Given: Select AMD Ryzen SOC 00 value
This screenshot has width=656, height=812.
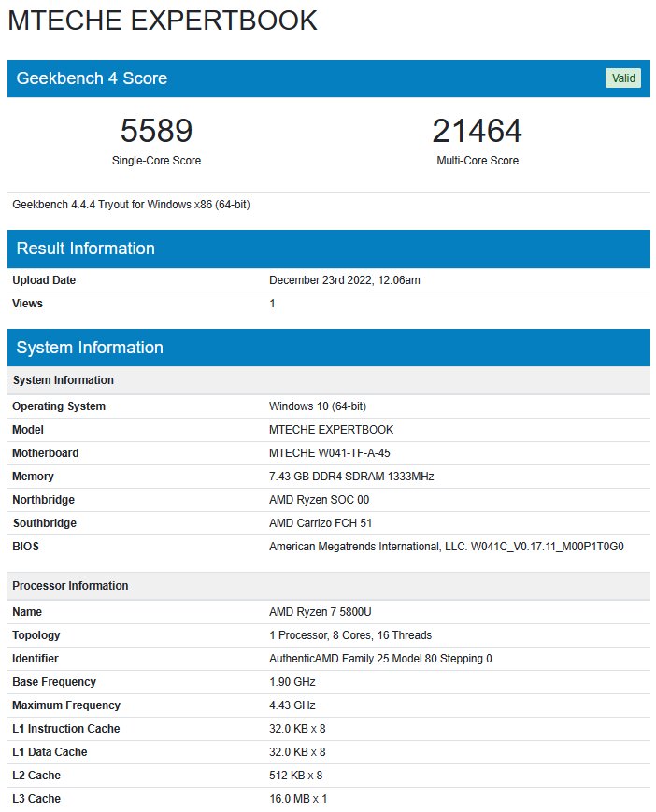Looking at the screenshot, I should pyautogui.click(x=319, y=500).
